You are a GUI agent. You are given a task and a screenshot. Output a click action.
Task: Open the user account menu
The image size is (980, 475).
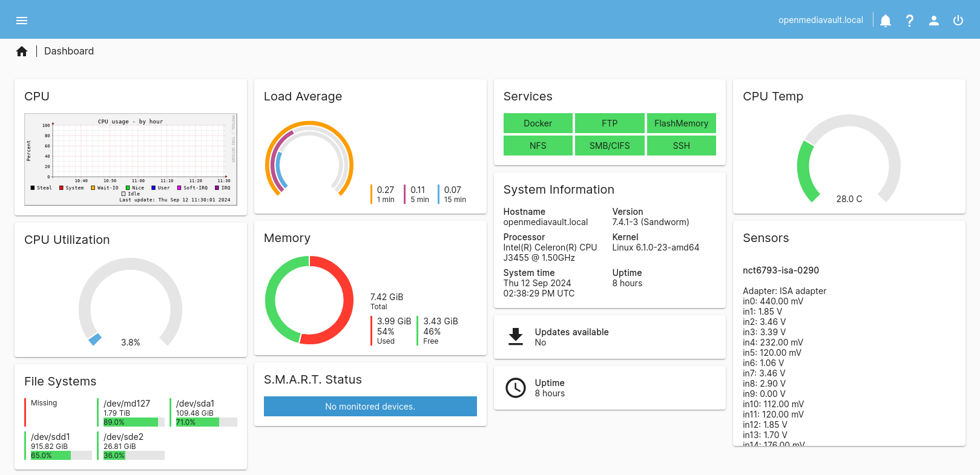pos(933,21)
